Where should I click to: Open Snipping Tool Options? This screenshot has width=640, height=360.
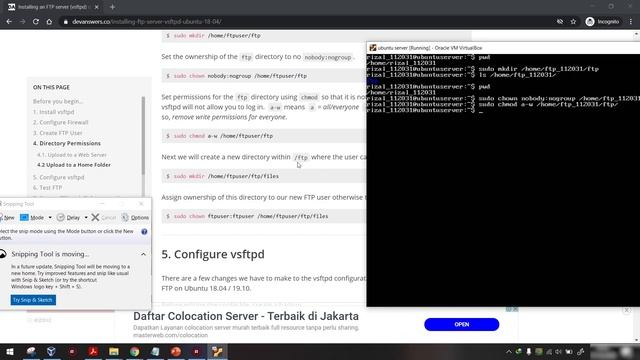click(x=135, y=218)
